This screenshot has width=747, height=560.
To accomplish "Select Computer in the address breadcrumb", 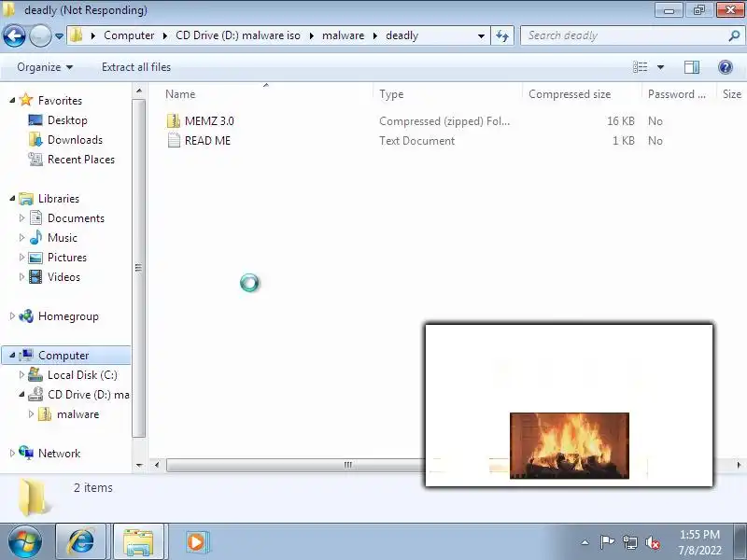I will [x=129, y=35].
